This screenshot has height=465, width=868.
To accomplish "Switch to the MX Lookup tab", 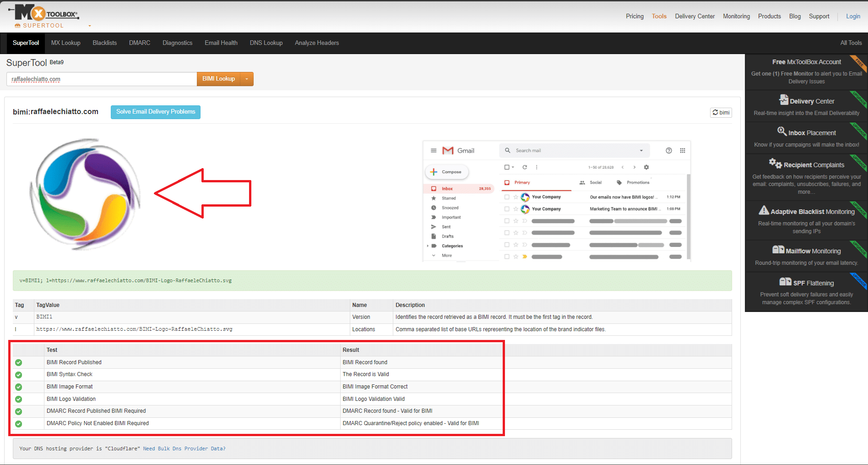I will tap(65, 43).
